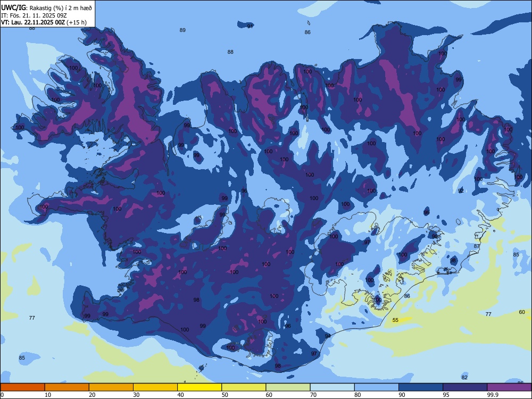Click the '89' humidity value over the sea

point(182,30)
